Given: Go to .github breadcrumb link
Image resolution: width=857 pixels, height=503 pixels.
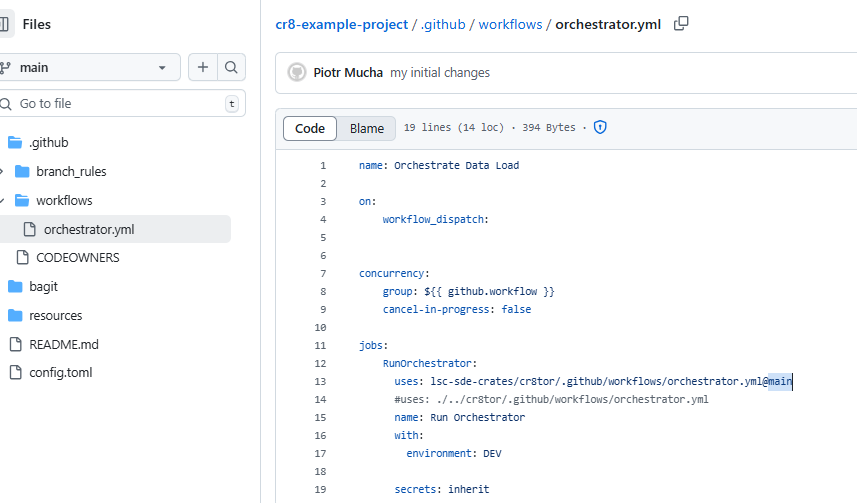Looking at the screenshot, I should 443,25.
